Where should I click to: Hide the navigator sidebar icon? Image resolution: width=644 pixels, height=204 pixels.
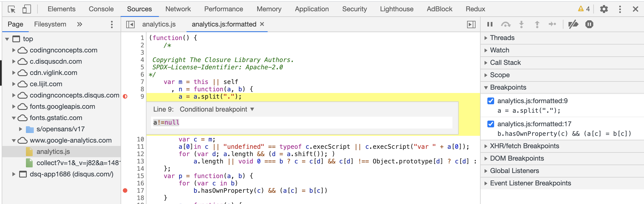130,25
